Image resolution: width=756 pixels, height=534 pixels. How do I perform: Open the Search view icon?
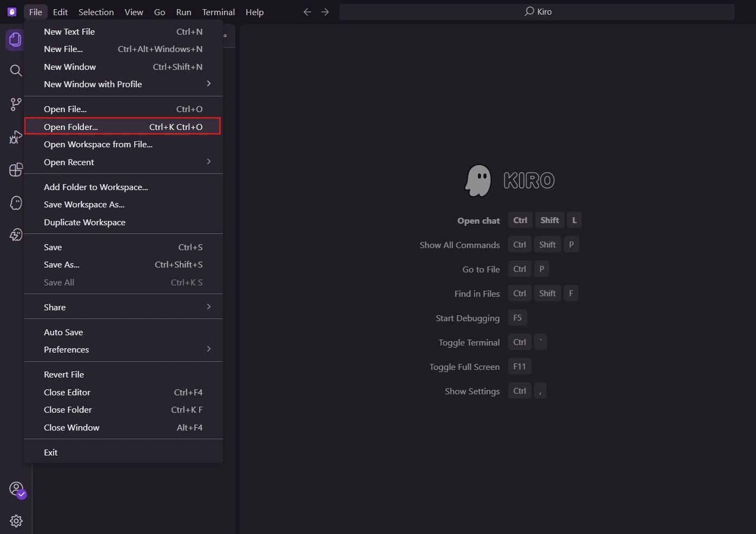pyautogui.click(x=16, y=70)
